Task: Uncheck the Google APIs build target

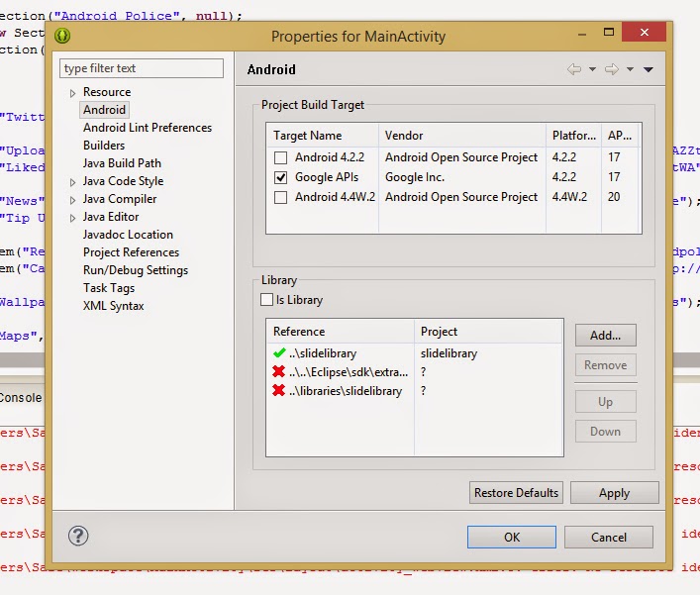Action: (x=281, y=177)
